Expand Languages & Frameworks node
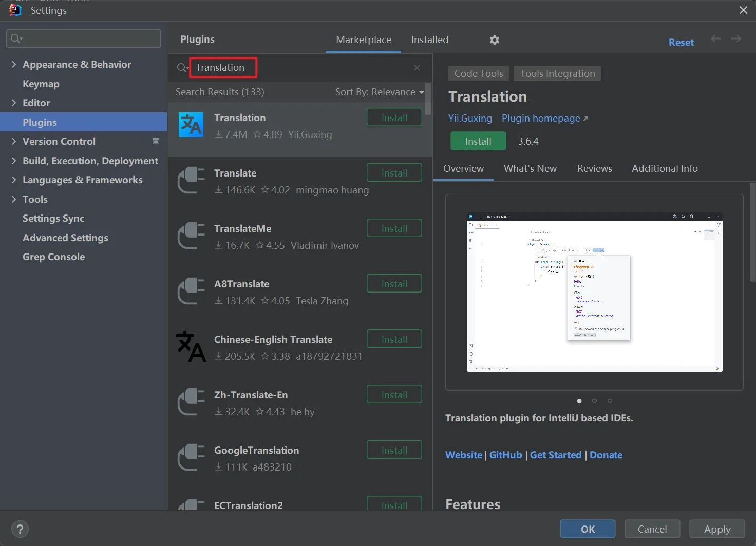Image resolution: width=756 pixels, height=546 pixels. click(x=14, y=180)
